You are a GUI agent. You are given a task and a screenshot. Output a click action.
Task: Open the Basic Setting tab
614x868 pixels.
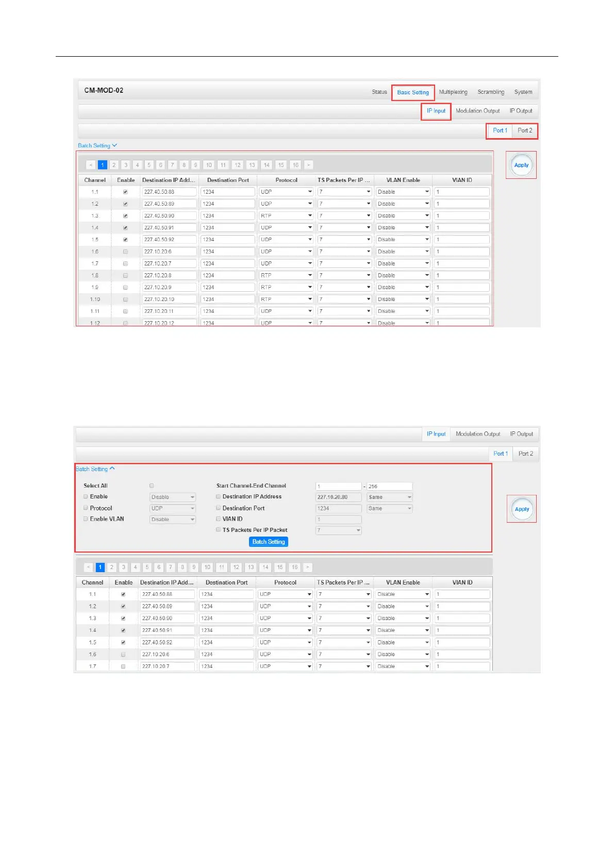tap(413, 92)
